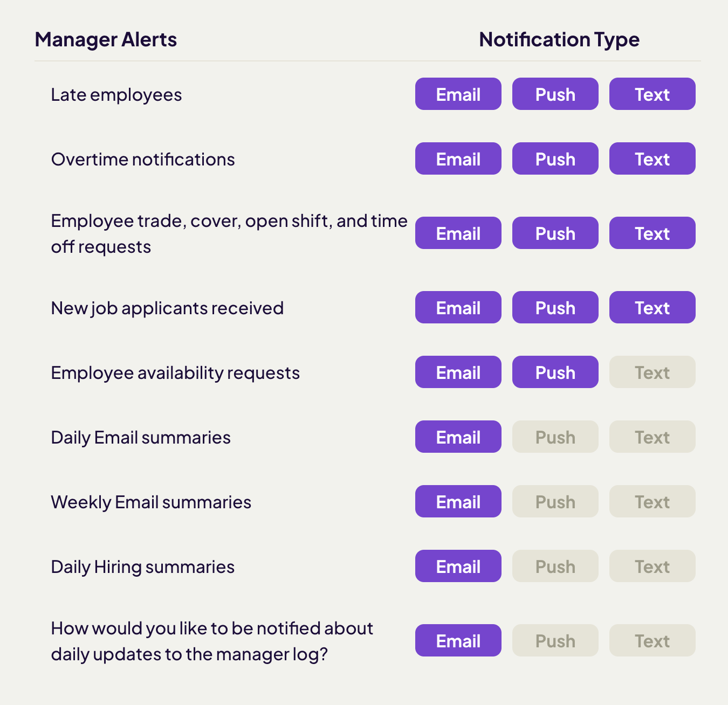The height and width of the screenshot is (705, 728).
Task: Enable Text notifications for manager log daily updates
Action: pos(652,640)
